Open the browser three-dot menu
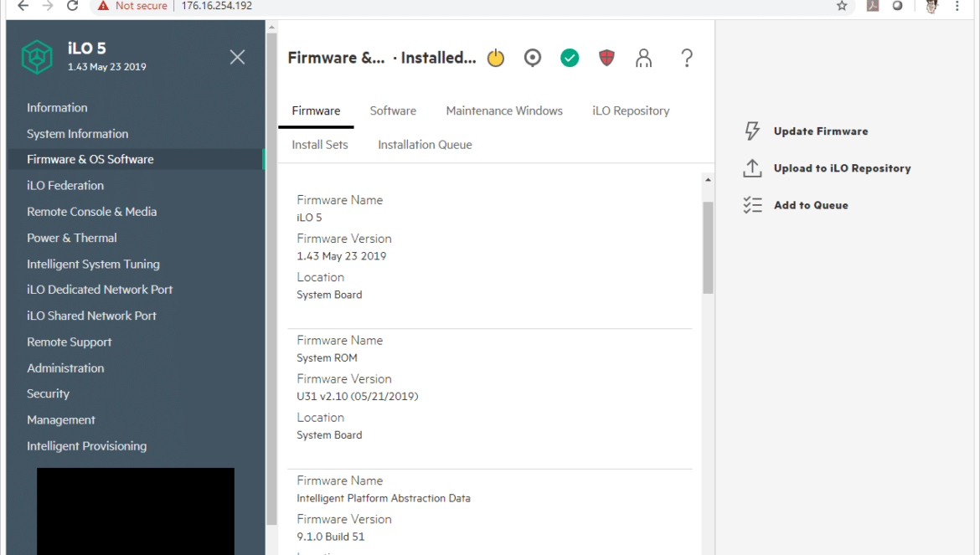This screenshot has width=980, height=555. pos(957,6)
